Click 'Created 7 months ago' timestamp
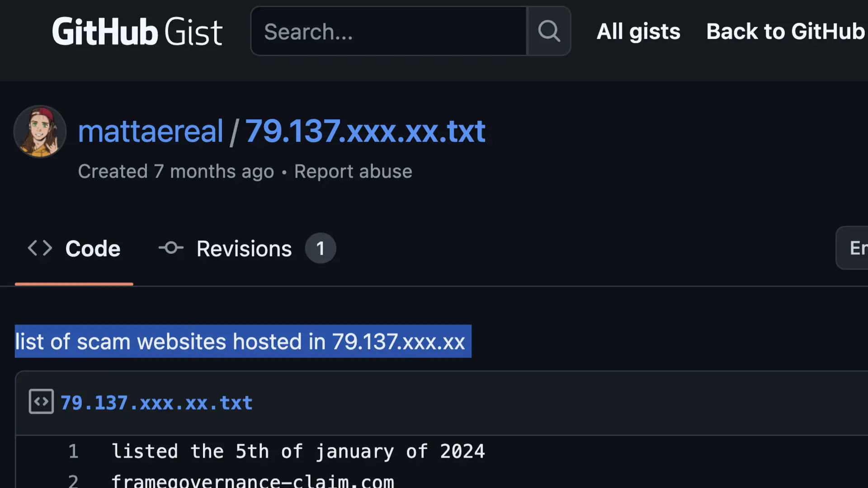The height and width of the screenshot is (488, 868). click(176, 172)
